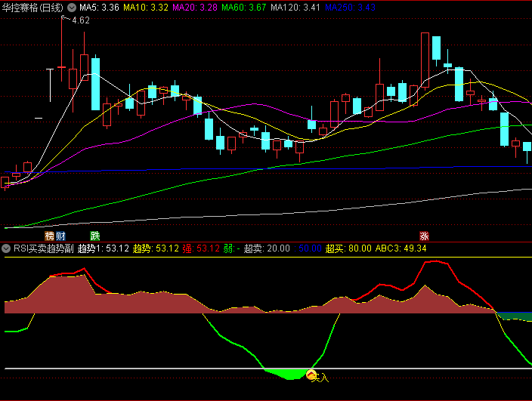532x401 pixels.
Task: Click the 趋势1: 53.12 value
Action: (x=104, y=248)
